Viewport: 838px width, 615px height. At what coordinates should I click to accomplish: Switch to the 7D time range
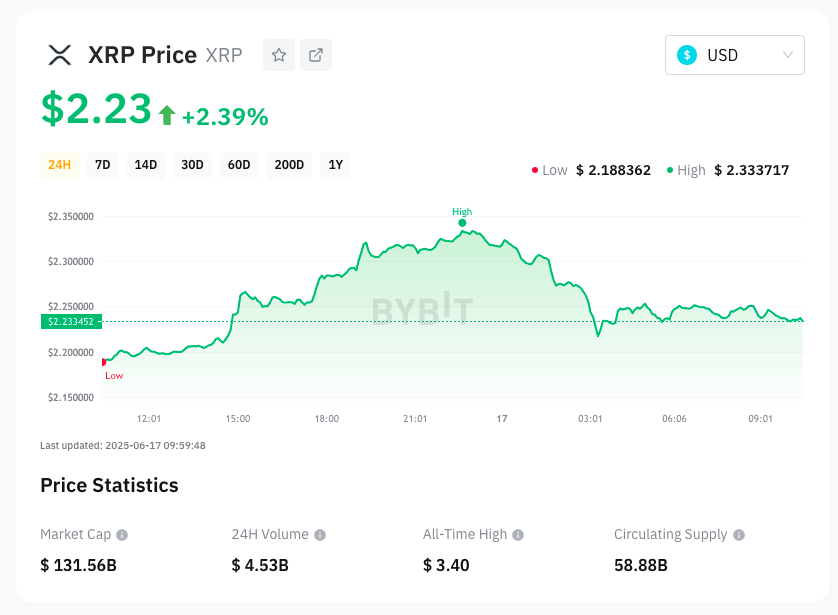tap(103, 165)
